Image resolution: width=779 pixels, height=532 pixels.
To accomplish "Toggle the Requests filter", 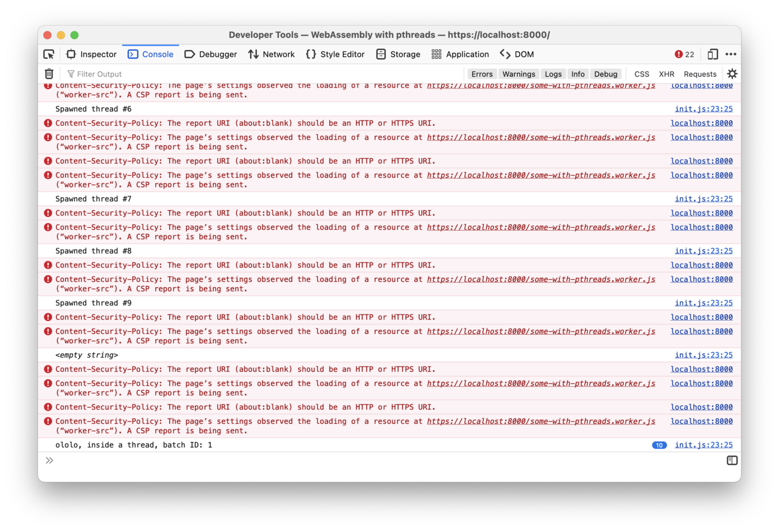I will [700, 74].
